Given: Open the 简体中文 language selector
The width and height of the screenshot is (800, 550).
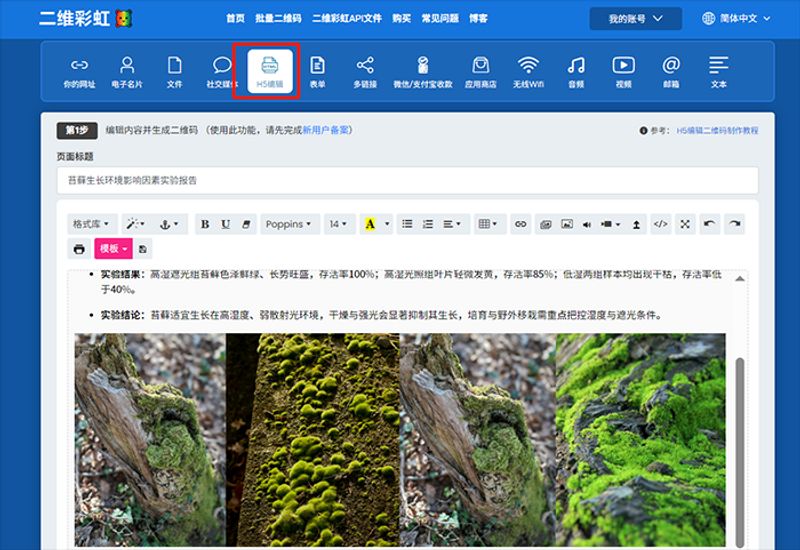Looking at the screenshot, I should pyautogui.click(x=737, y=18).
